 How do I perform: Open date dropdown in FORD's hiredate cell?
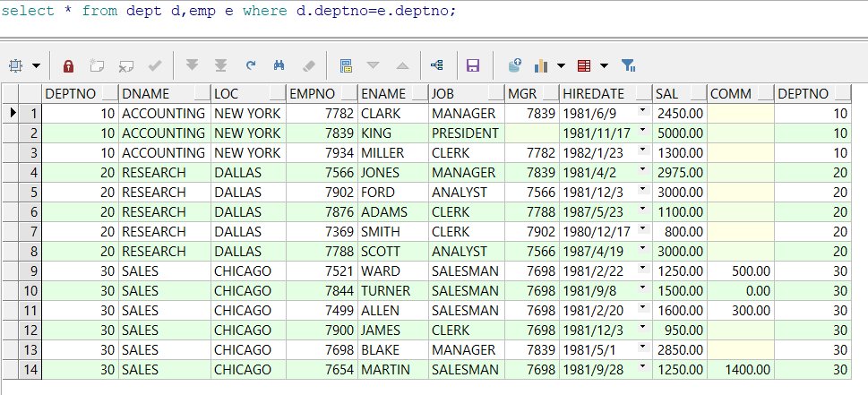click(x=642, y=189)
